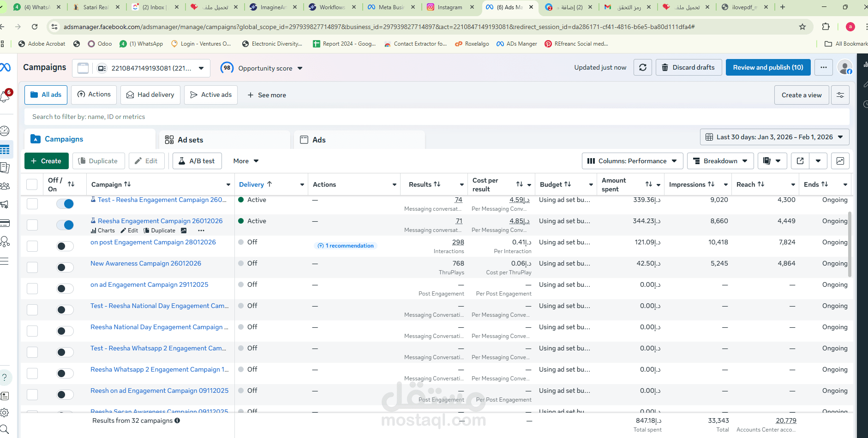Select checkbox for New Awareness Campaign 26012026
Viewport: 868px width, 438px height.
[32, 267]
